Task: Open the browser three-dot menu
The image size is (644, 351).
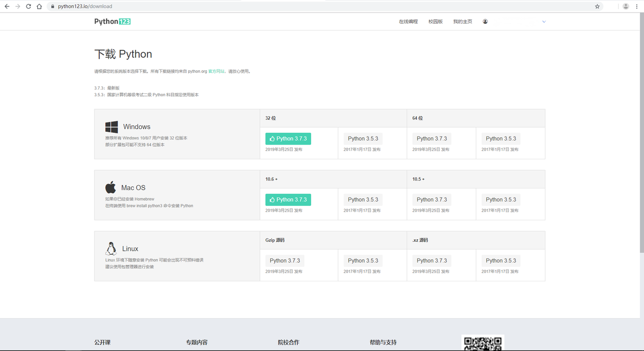Action: coord(636,6)
